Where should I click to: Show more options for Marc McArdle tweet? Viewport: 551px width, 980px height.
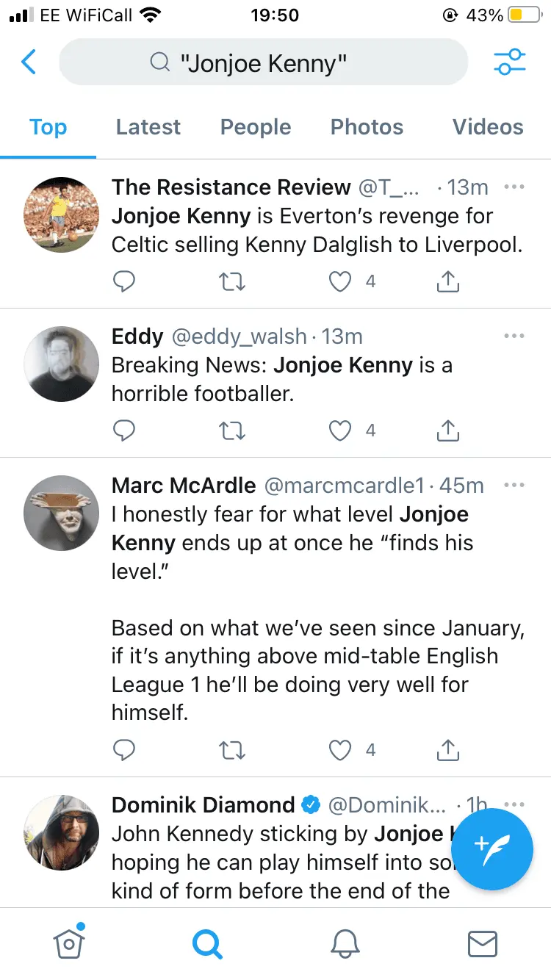click(514, 485)
